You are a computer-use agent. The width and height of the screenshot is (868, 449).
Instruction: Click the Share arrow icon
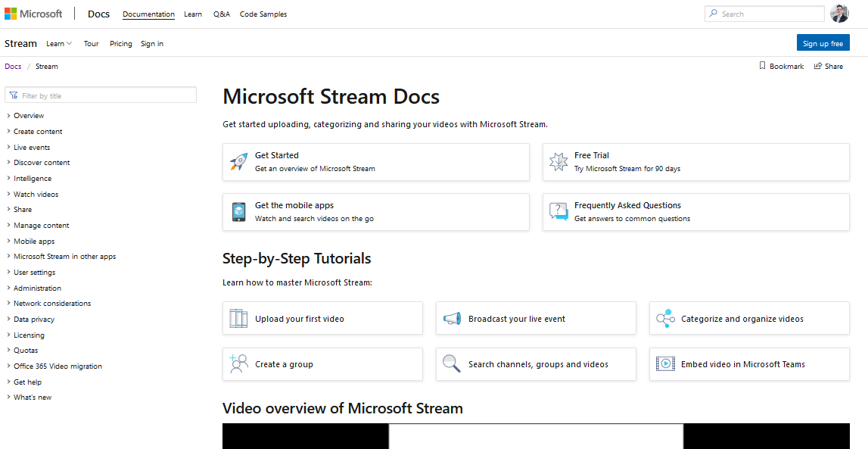pyautogui.click(x=817, y=66)
